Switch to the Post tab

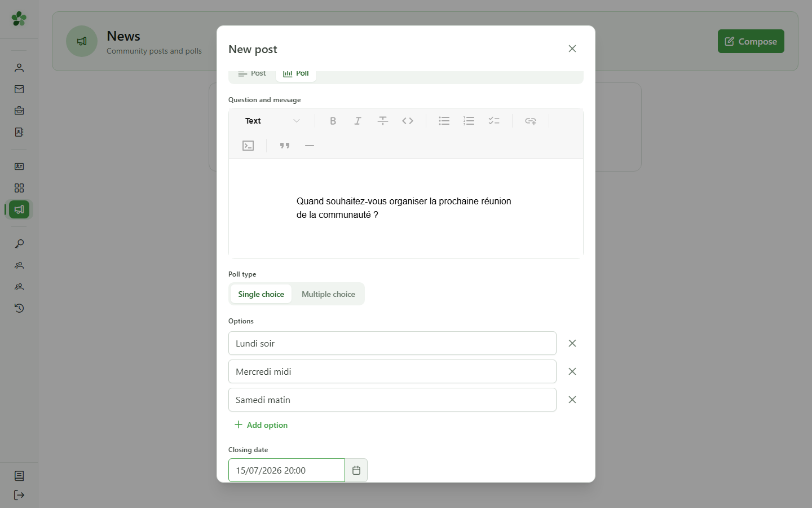(x=252, y=74)
